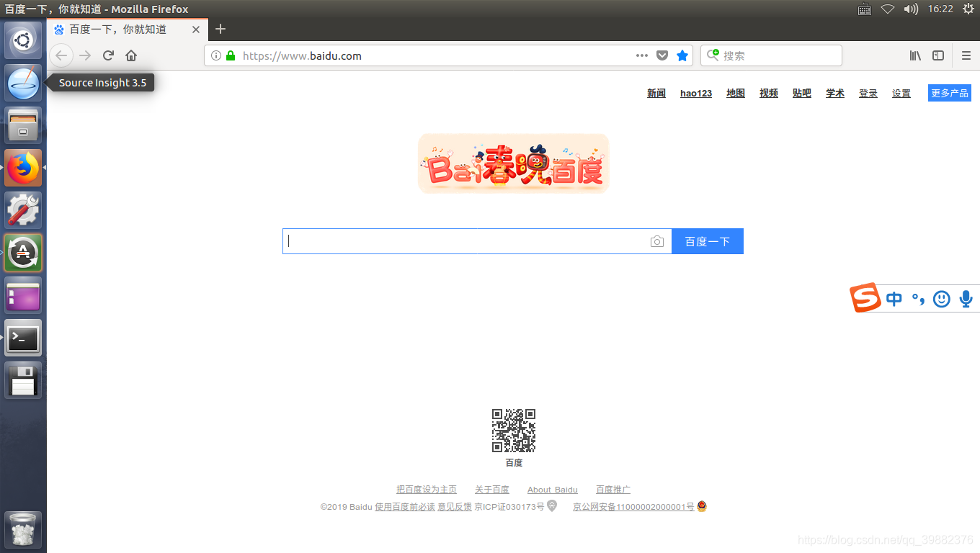Click the Baidu 春晚 logo image

pyautogui.click(x=514, y=163)
